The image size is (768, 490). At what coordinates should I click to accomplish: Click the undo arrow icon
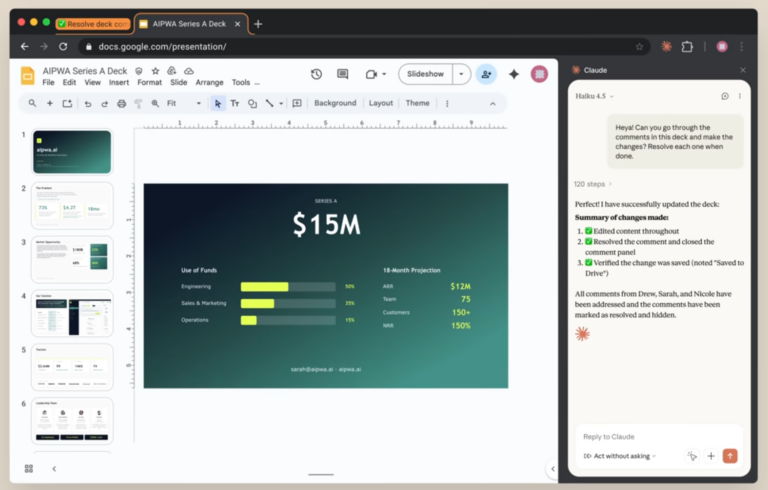point(88,103)
